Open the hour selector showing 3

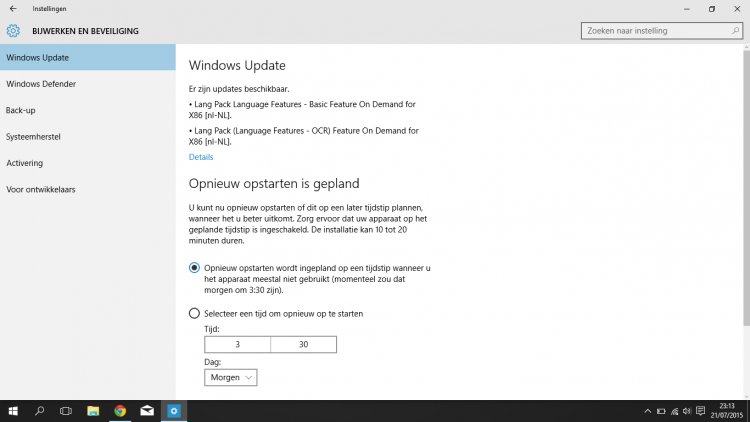(237, 344)
